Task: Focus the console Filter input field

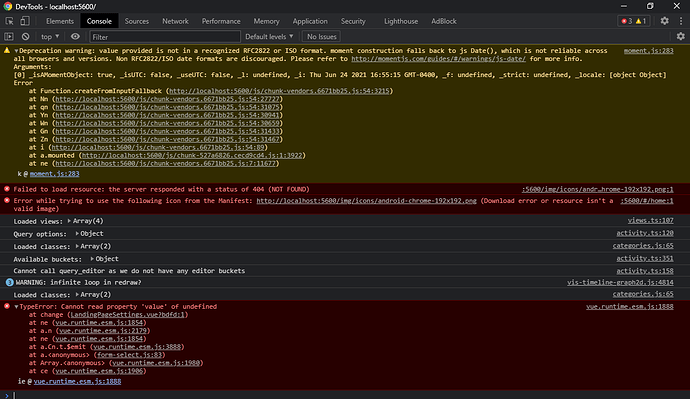Action: [165, 37]
